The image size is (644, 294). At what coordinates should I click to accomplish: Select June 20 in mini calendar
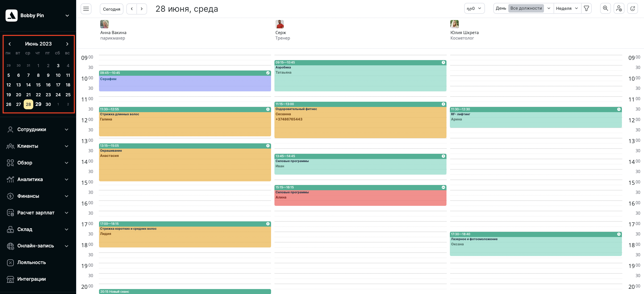coord(18,95)
